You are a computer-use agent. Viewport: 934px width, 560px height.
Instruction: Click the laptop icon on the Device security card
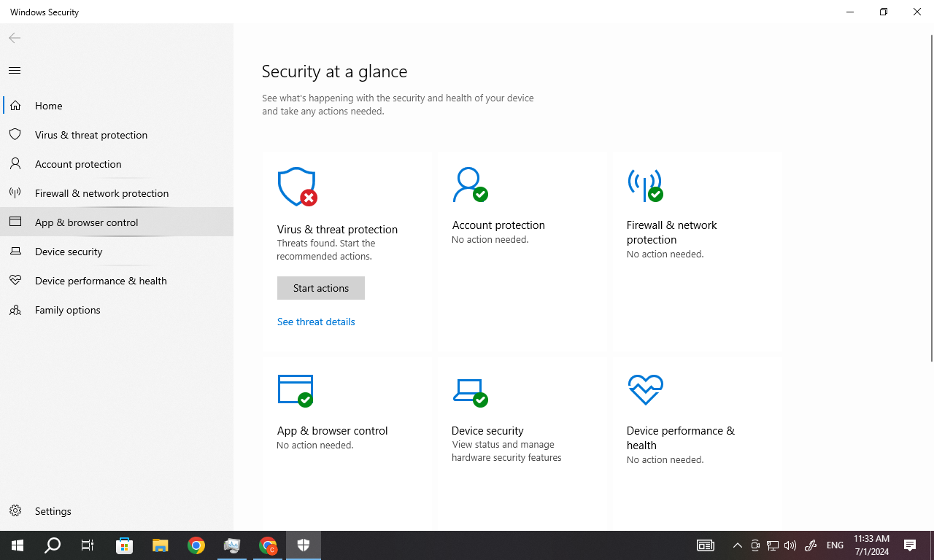pyautogui.click(x=470, y=392)
